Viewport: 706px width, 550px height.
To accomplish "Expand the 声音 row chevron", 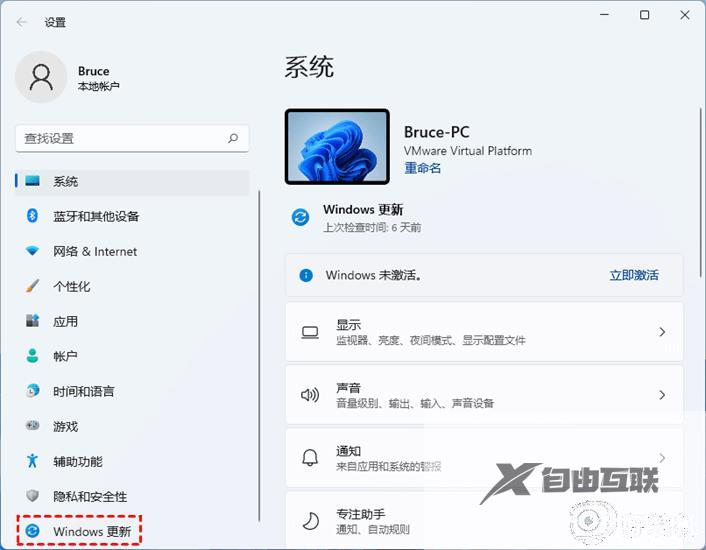I will [662, 395].
